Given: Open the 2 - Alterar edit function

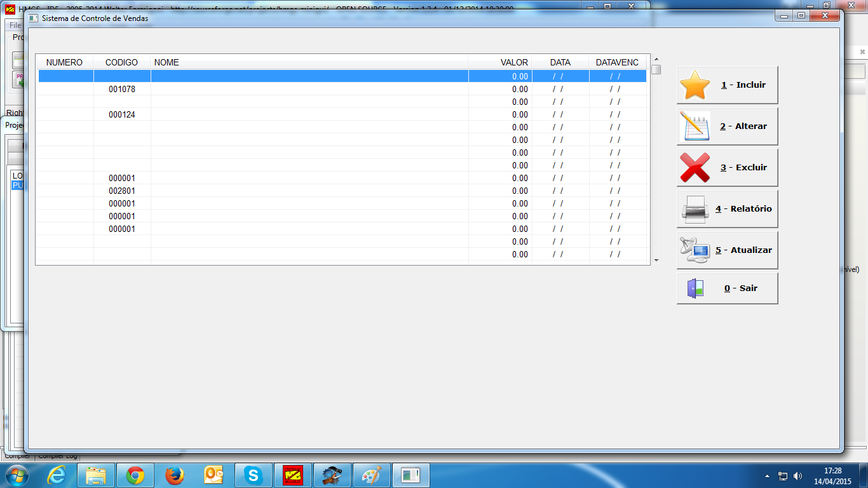Looking at the screenshot, I should [727, 126].
